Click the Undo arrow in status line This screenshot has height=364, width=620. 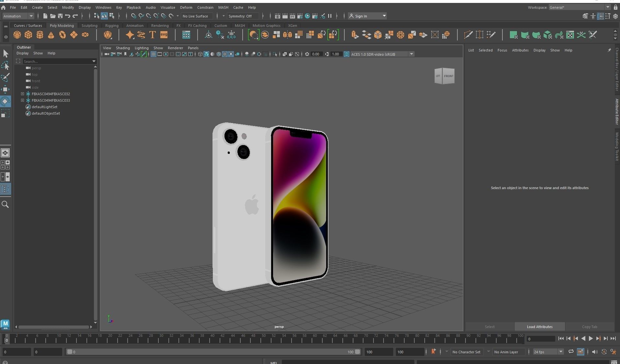[x=67, y=16]
